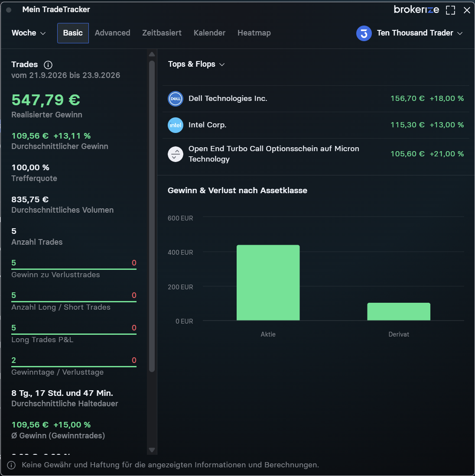Viewport: 475px width, 476px height.
Task: Click the Durchschnittlicher Gewinn label
Action: click(x=60, y=146)
